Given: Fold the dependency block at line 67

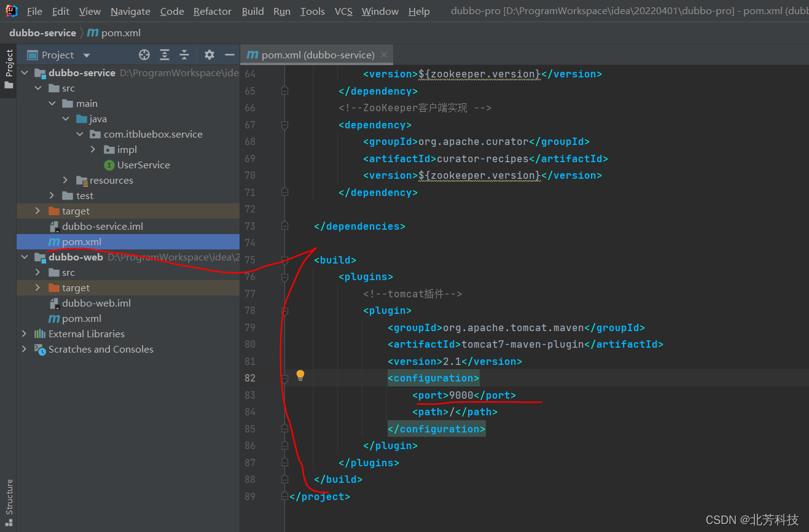Looking at the screenshot, I should pos(284,125).
